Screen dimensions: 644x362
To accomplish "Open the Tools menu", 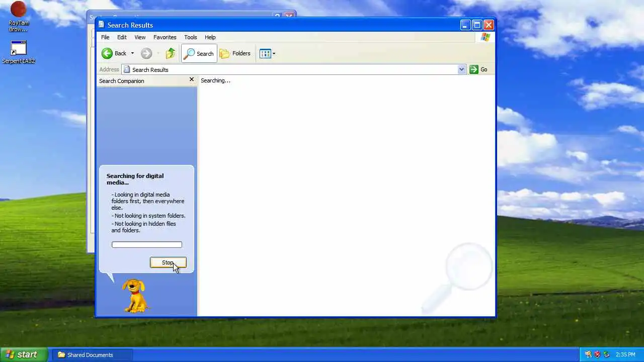I will (190, 37).
